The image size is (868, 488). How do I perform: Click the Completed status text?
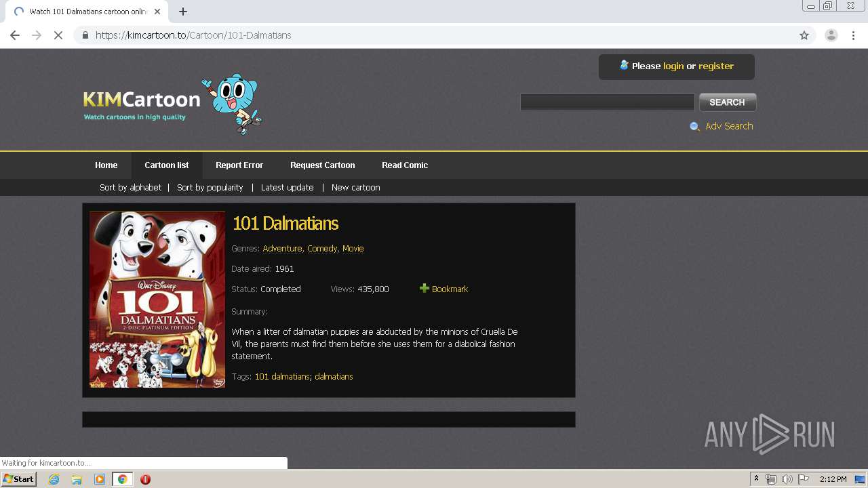281,289
